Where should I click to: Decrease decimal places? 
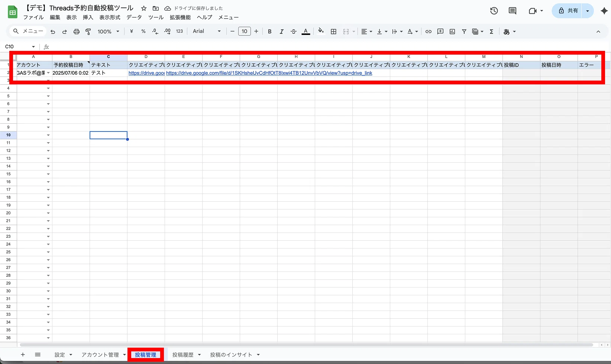[155, 32]
